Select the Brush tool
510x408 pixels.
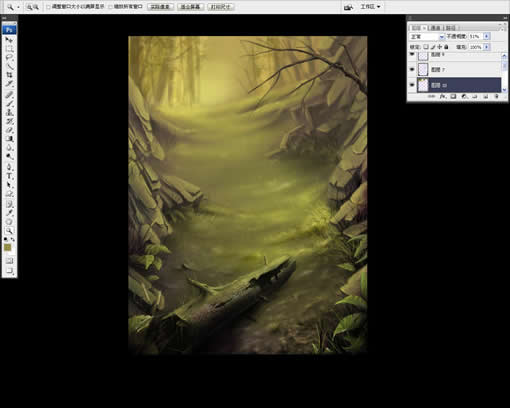coord(9,104)
